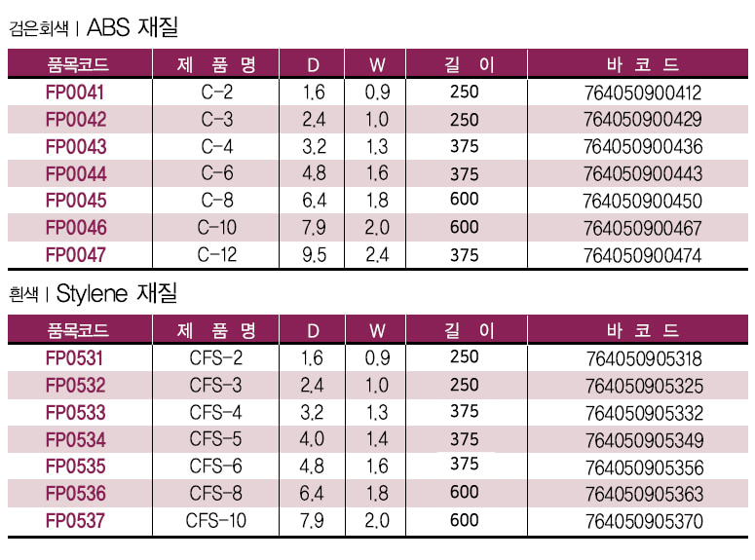Select barcode 764050905318

[x=644, y=358]
